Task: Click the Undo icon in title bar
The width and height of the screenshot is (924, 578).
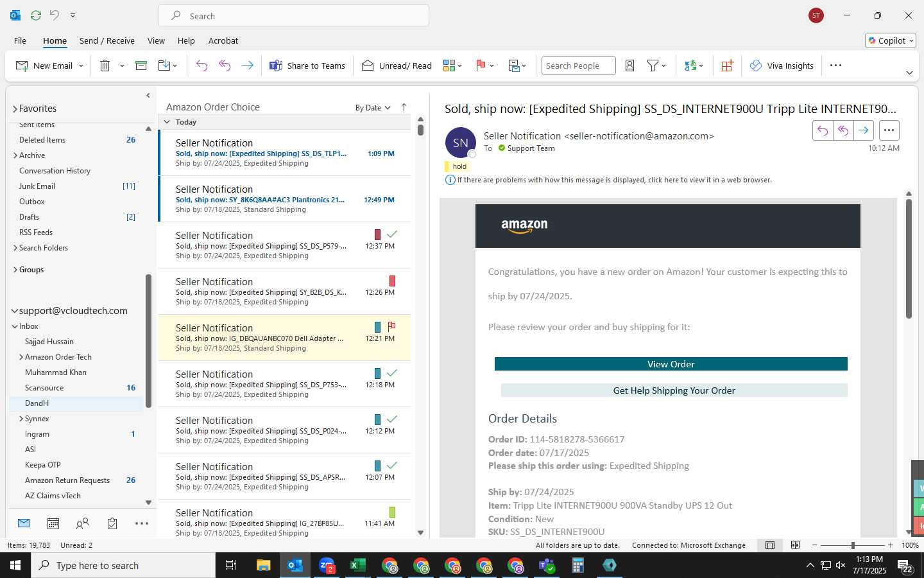Action: coord(55,15)
